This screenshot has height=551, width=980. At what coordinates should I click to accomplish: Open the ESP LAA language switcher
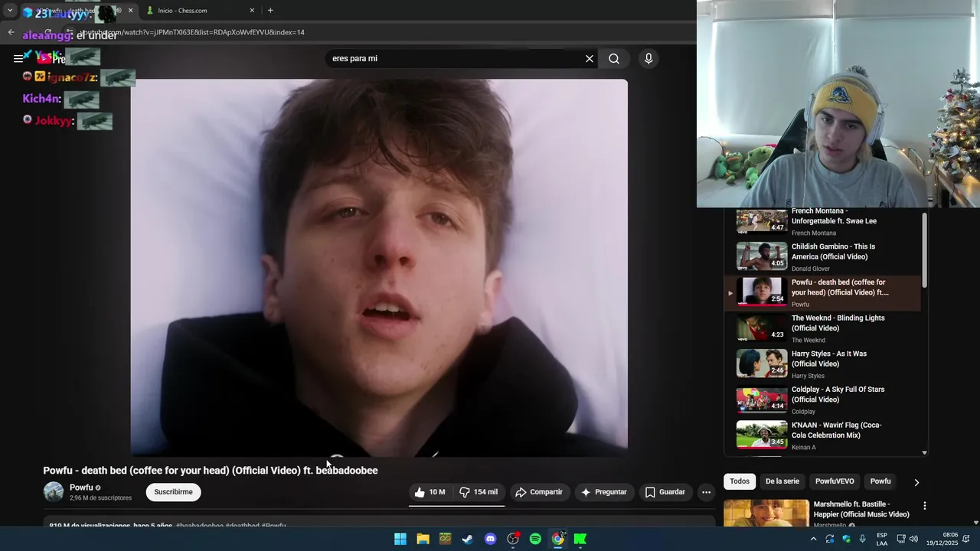click(882, 539)
